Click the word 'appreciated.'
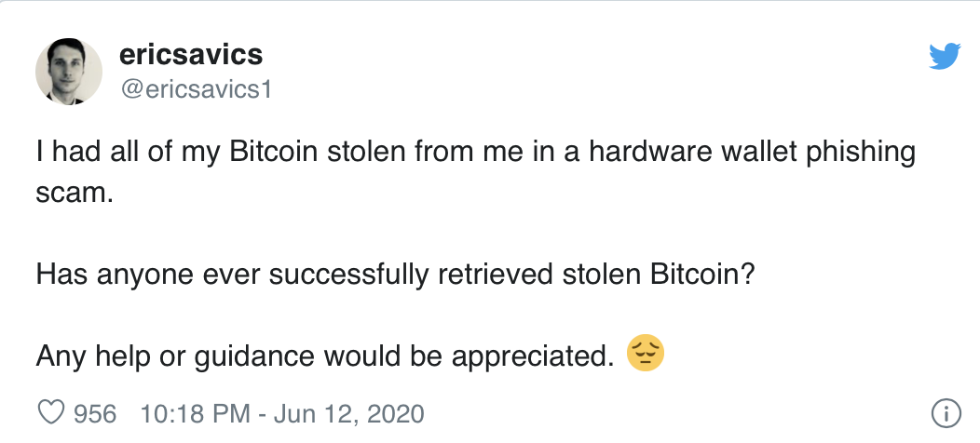This screenshot has width=980, height=443. 533,357
